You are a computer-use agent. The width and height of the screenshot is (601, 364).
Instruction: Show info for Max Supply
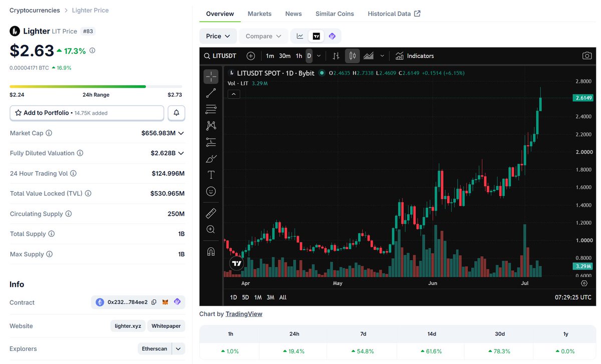[x=50, y=254]
